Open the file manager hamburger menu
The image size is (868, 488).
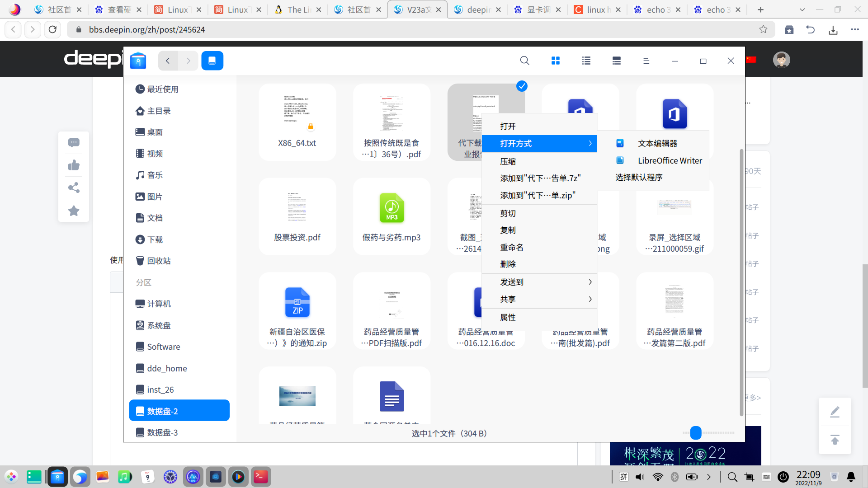pyautogui.click(x=646, y=61)
